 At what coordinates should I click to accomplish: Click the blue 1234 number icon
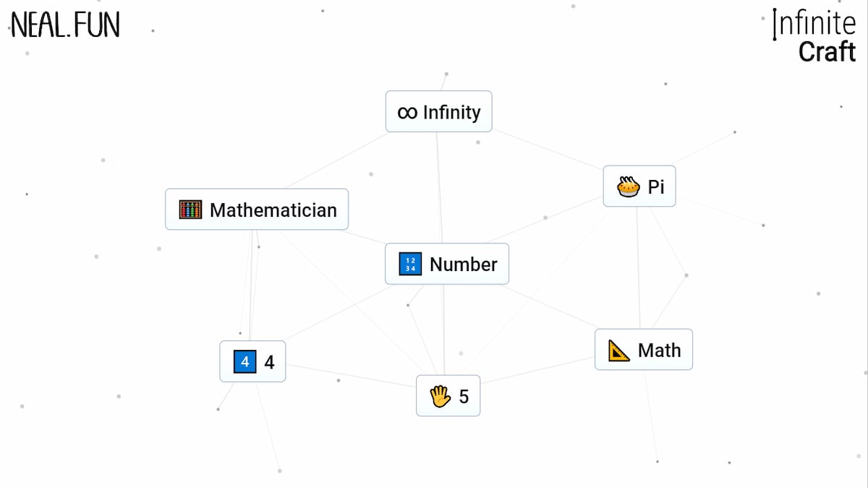click(410, 265)
